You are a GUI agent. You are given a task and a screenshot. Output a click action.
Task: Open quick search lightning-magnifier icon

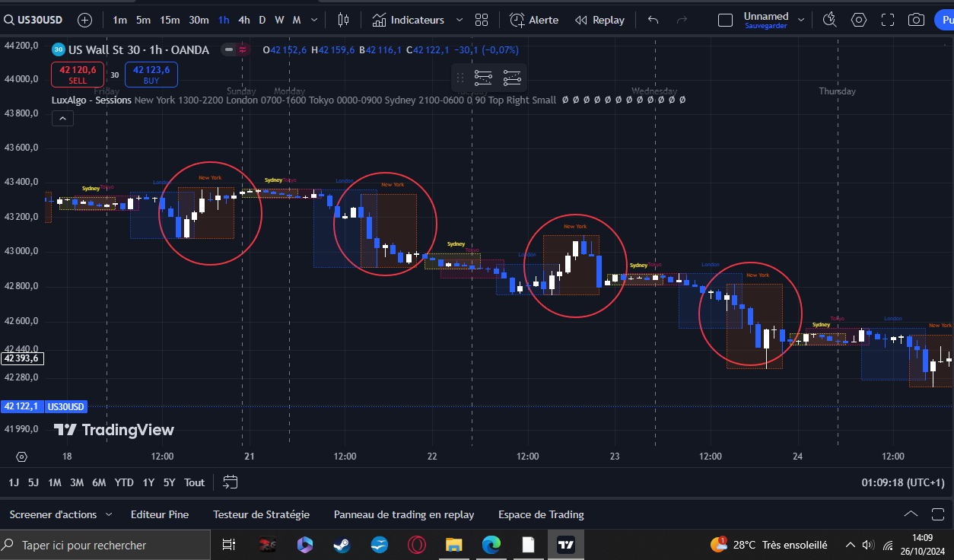click(829, 20)
